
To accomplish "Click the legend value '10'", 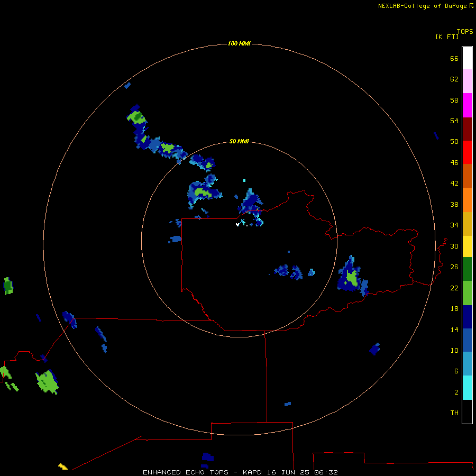I will 454,350.
